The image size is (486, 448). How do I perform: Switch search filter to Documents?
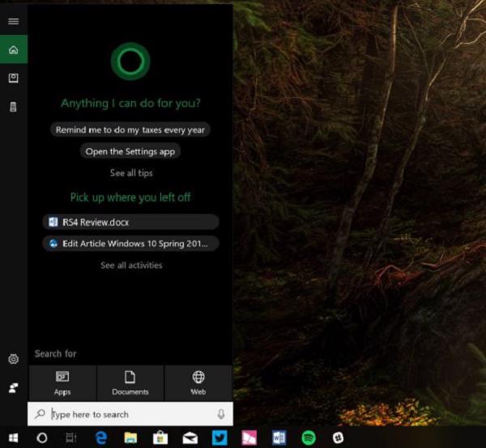[x=130, y=382]
